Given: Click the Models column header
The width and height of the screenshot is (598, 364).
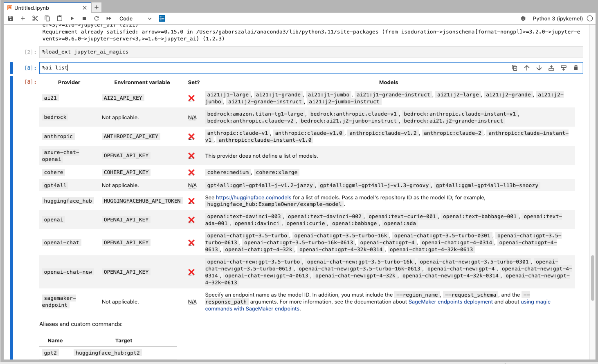Looking at the screenshot, I should click(x=389, y=83).
